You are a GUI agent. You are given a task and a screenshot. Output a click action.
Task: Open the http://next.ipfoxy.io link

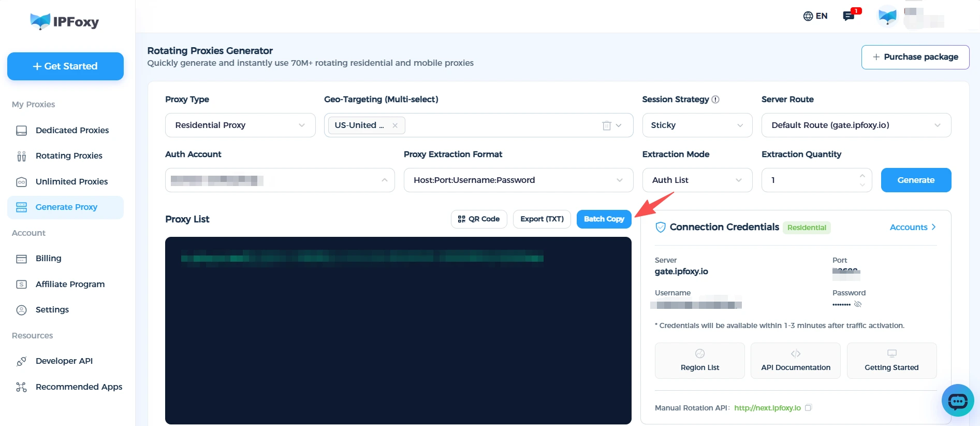pyautogui.click(x=767, y=408)
